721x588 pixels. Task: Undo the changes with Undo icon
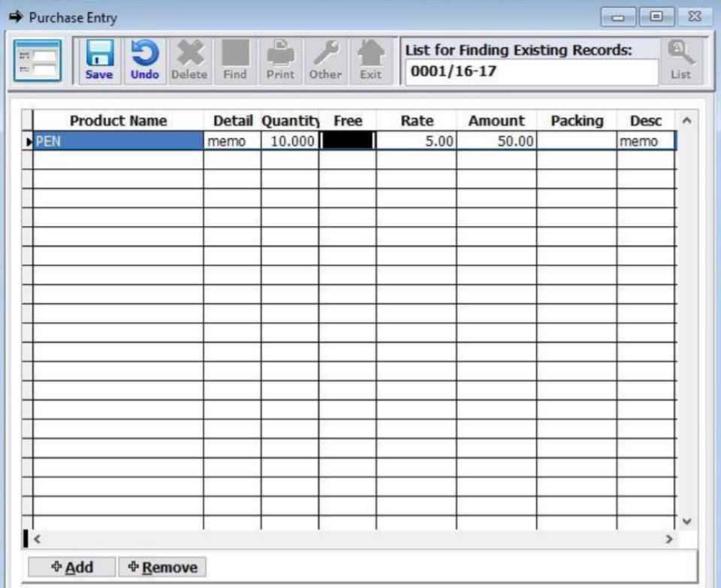coord(145,61)
